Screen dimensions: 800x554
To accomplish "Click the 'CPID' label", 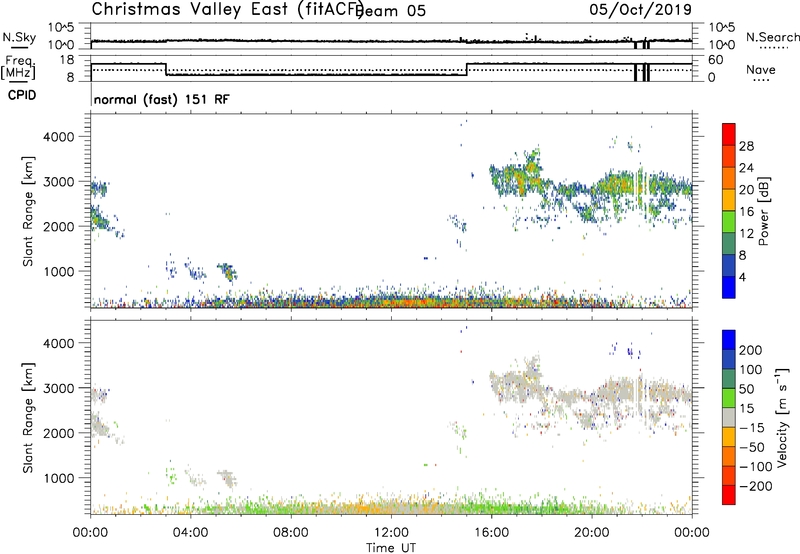I will (x=22, y=95).
